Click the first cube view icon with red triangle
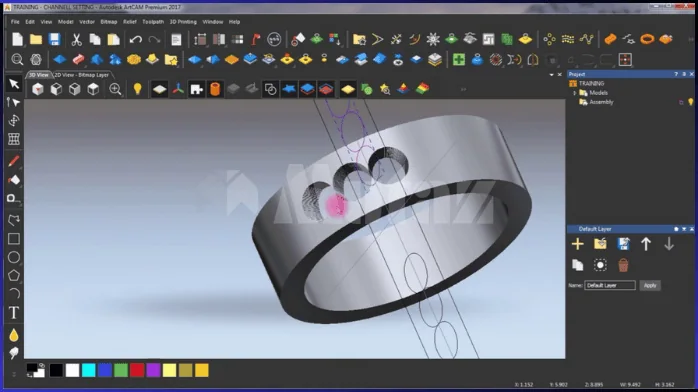Screen dimensions: 698x392 click(38, 89)
